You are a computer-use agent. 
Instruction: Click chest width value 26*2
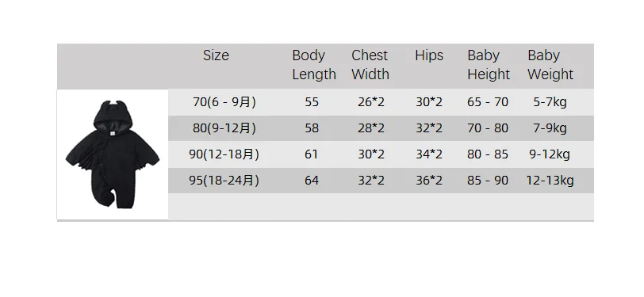click(371, 101)
